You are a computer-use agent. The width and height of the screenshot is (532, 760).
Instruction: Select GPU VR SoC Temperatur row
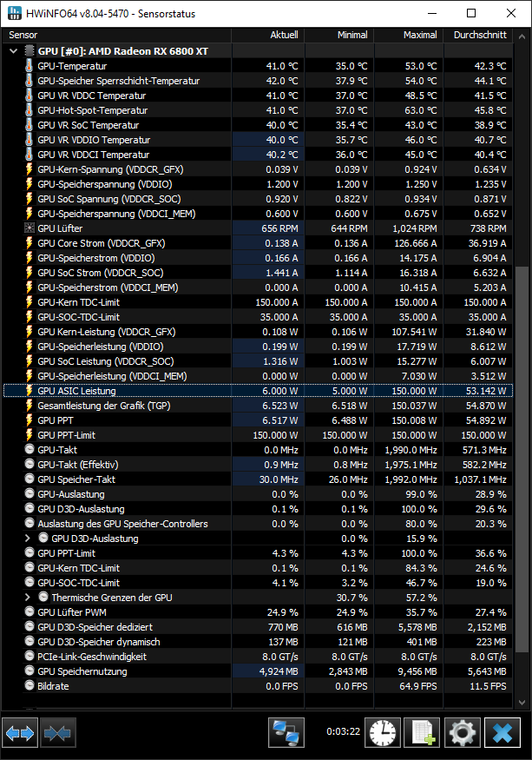[258, 125]
